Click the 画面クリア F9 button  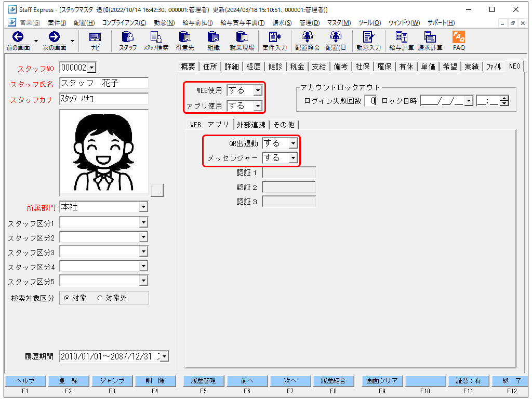[382, 381]
